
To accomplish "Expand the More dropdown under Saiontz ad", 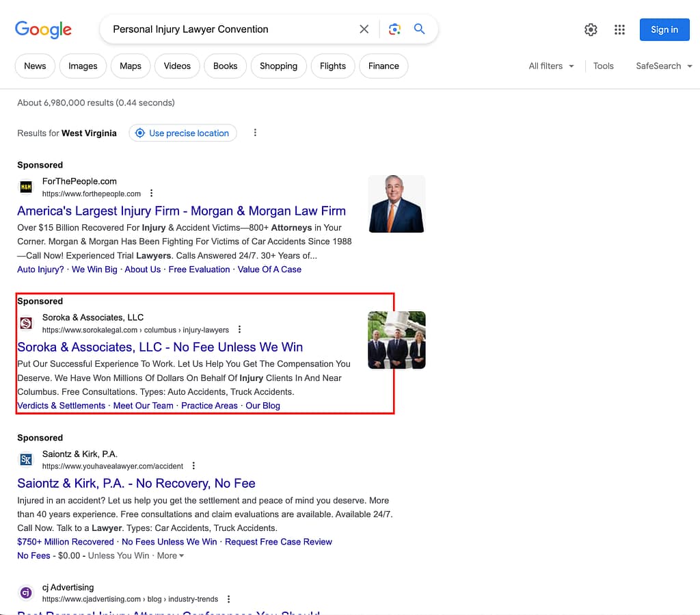I will pos(170,555).
